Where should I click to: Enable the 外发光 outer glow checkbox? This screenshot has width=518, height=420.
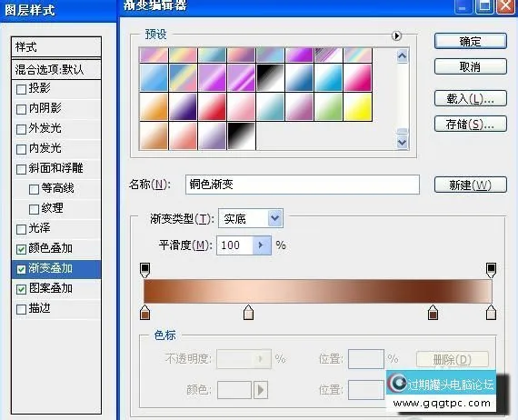coord(21,129)
